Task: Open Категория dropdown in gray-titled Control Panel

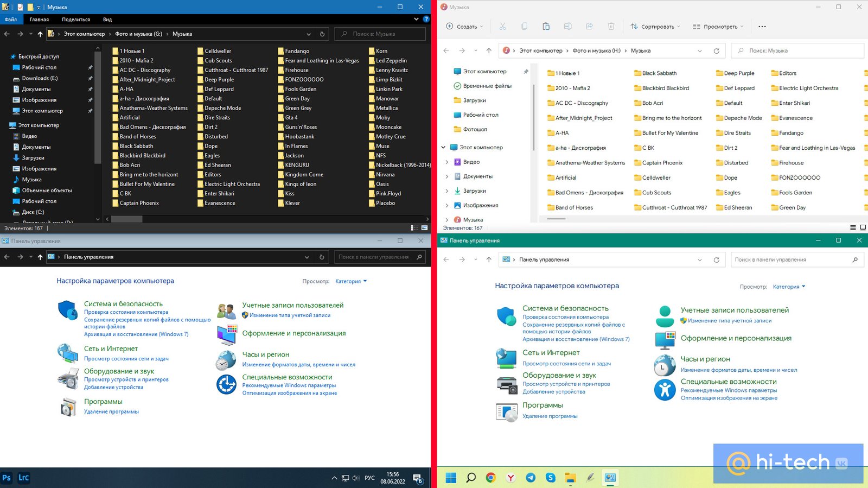Action: [351, 281]
